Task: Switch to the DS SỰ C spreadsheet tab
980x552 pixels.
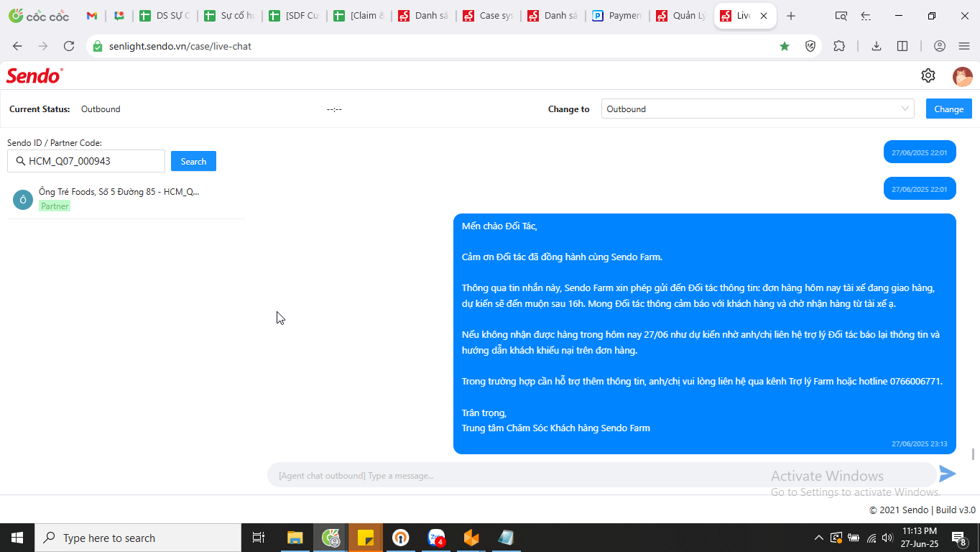Action: [x=165, y=16]
